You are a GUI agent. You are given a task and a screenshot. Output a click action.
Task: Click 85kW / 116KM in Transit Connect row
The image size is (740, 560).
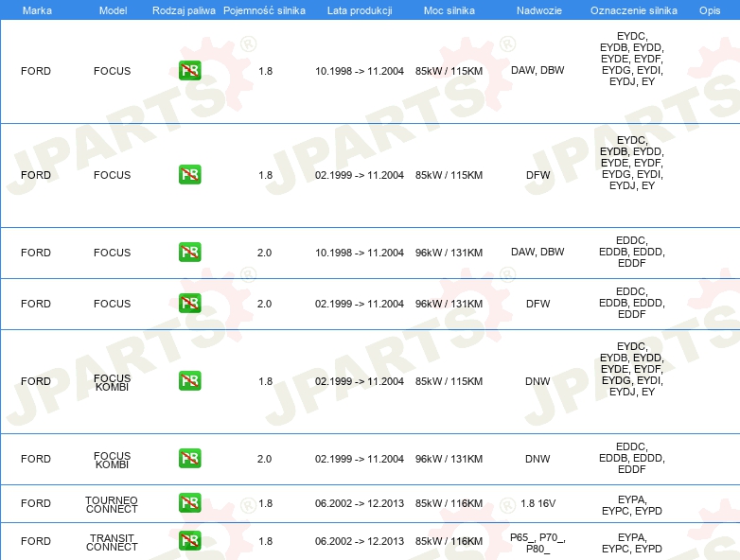click(449, 541)
